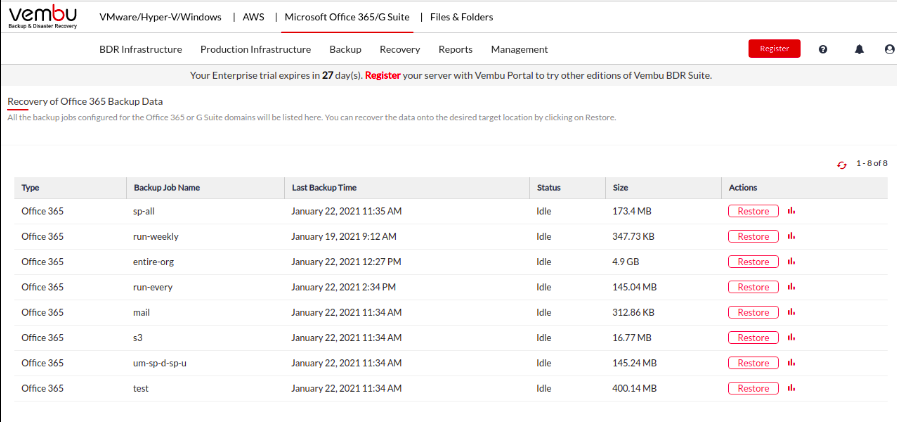Open Production Infrastructure menu

tap(256, 50)
